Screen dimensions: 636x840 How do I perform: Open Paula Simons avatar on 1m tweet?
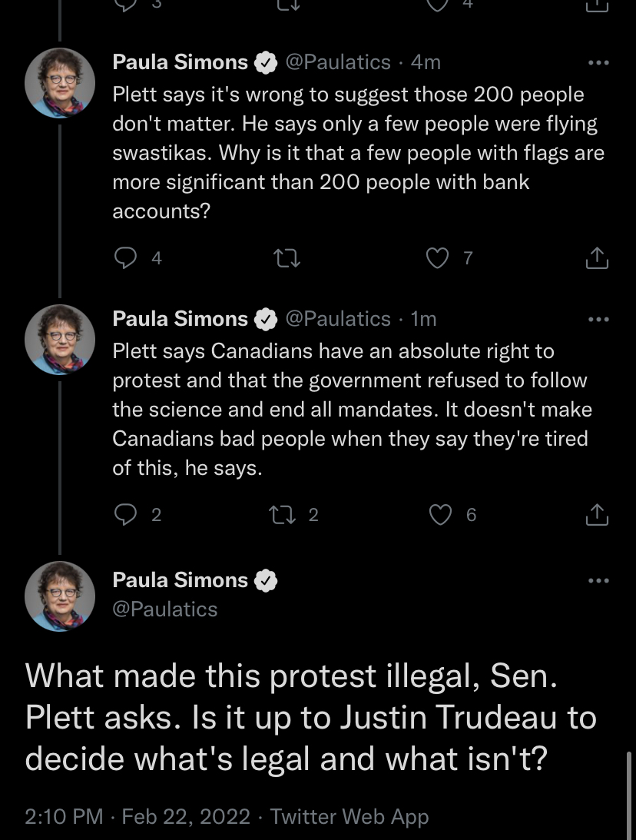point(60,339)
